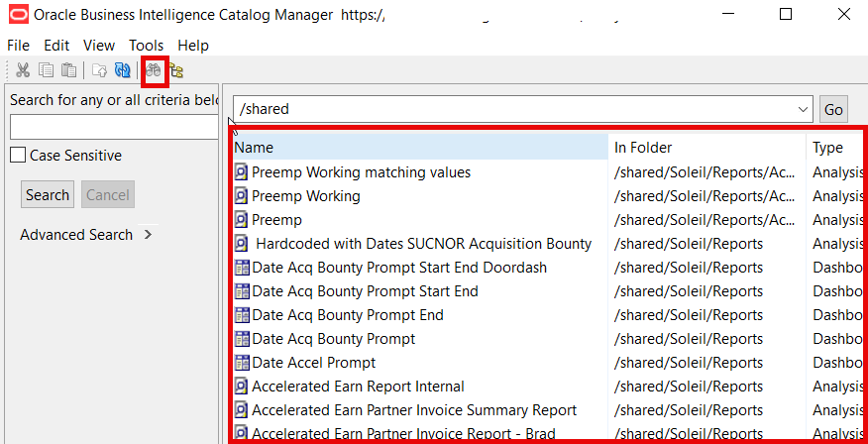Select the Preemp name
Image resolution: width=868 pixels, height=444 pixels.
click(x=276, y=220)
